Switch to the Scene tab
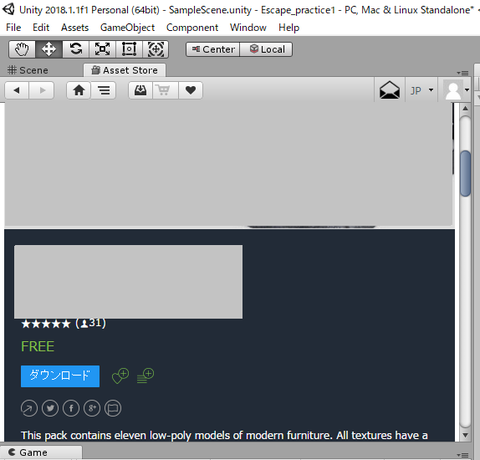Viewport: 480px width, 460px height. 28,70
